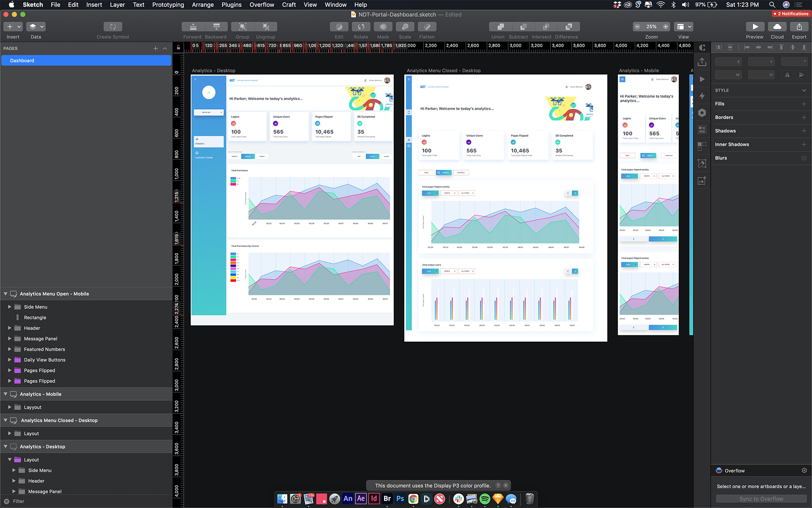Open the Overflow menu in the menu bar
812x508 pixels.
(261, 5)
